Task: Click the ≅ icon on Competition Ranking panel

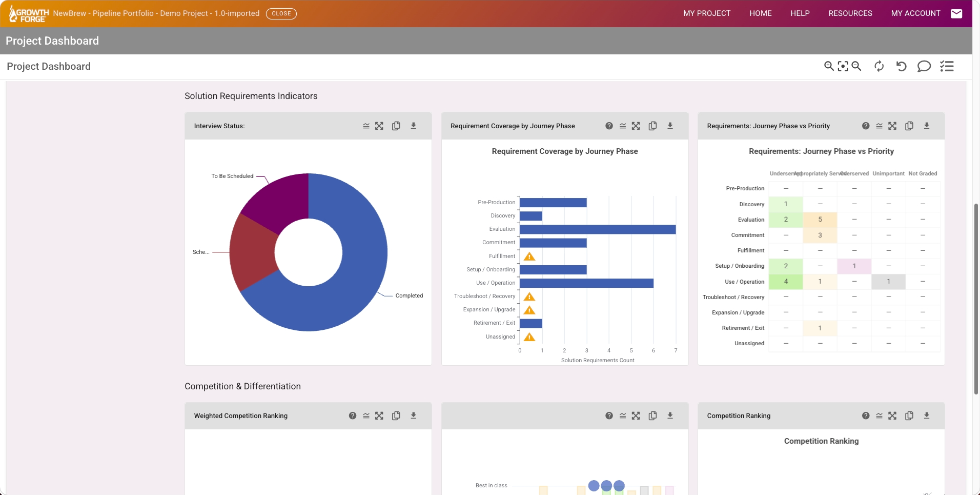Action: pyautogui.click(x=879, y=415)
